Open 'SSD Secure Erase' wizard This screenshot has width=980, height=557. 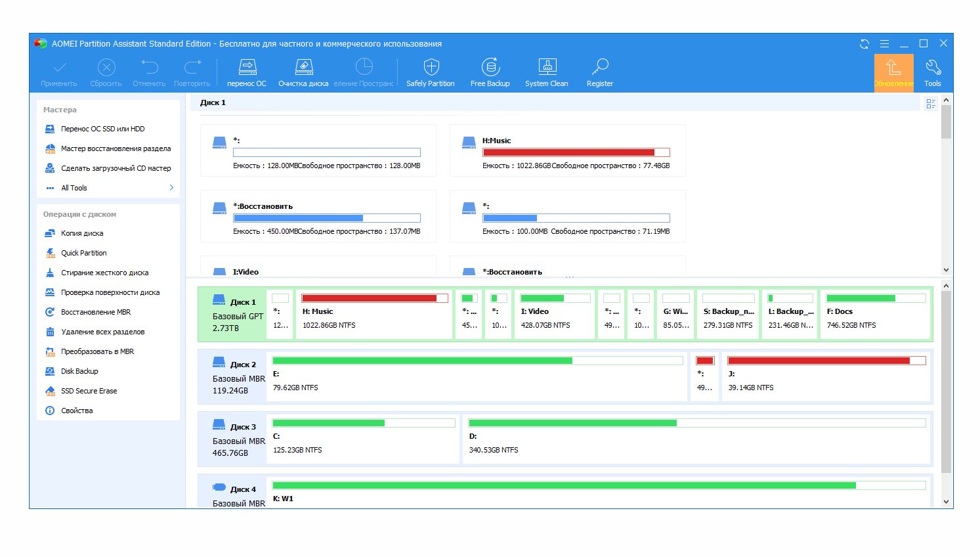click(89, 391)
